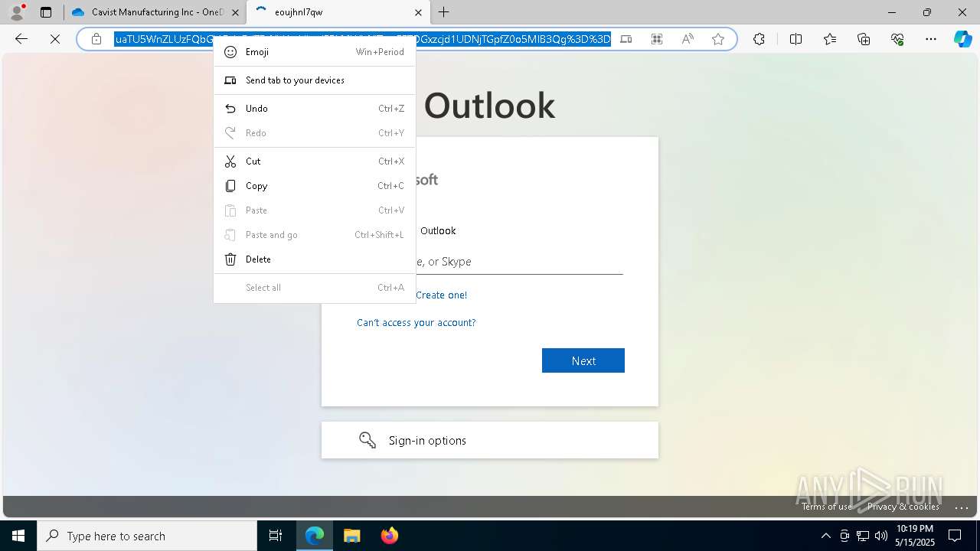Open the Extensions puzzle icon
Screen dimensions: 980x551
pyautogui.click(x=759, y=39)
